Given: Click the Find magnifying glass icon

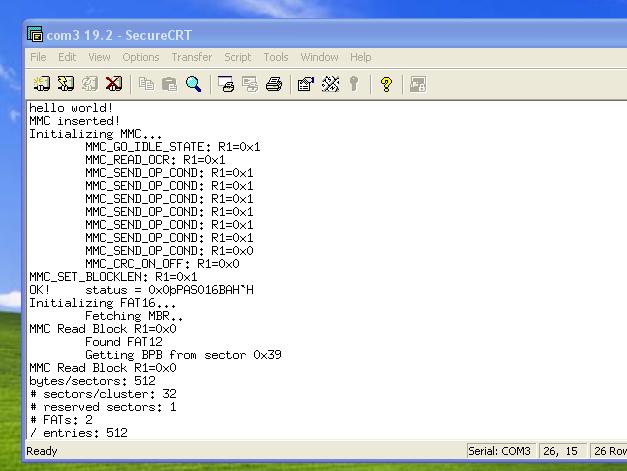Looking at the screenshot, I should pyautogui.click(x=194, y=84).
